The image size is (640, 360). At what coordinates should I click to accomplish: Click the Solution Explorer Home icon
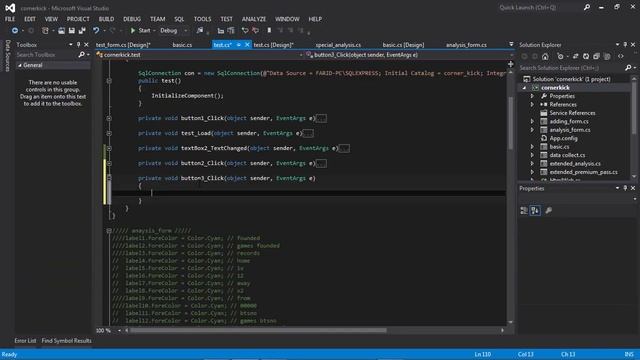click(x=545, y=56)
